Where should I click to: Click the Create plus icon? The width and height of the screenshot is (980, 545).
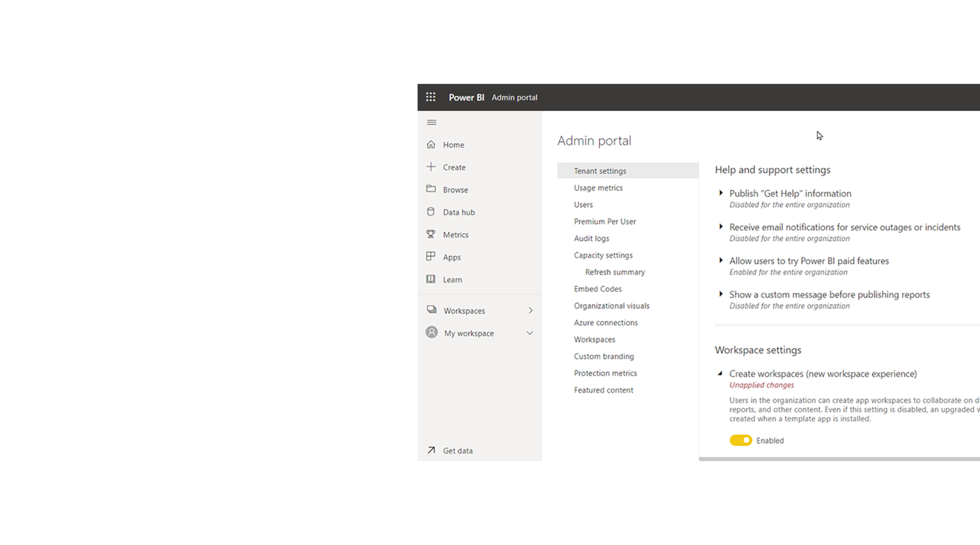[431, 167]
